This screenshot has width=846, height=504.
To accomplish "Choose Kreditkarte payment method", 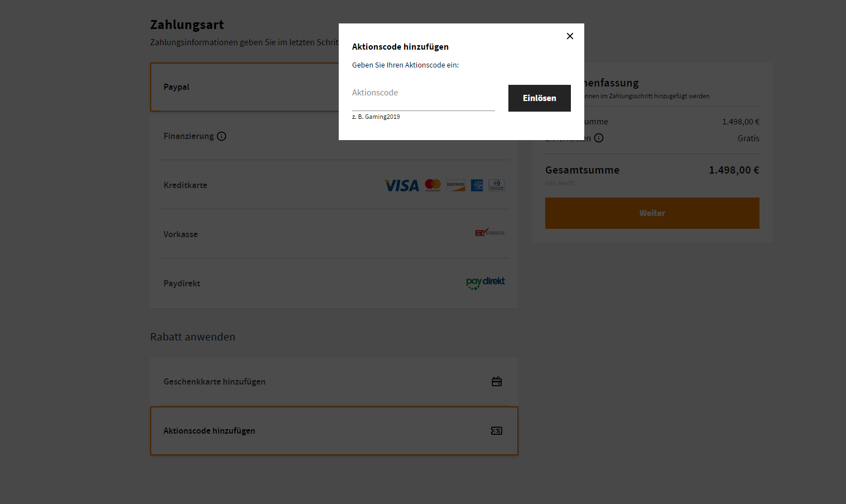I will point(185,185).
